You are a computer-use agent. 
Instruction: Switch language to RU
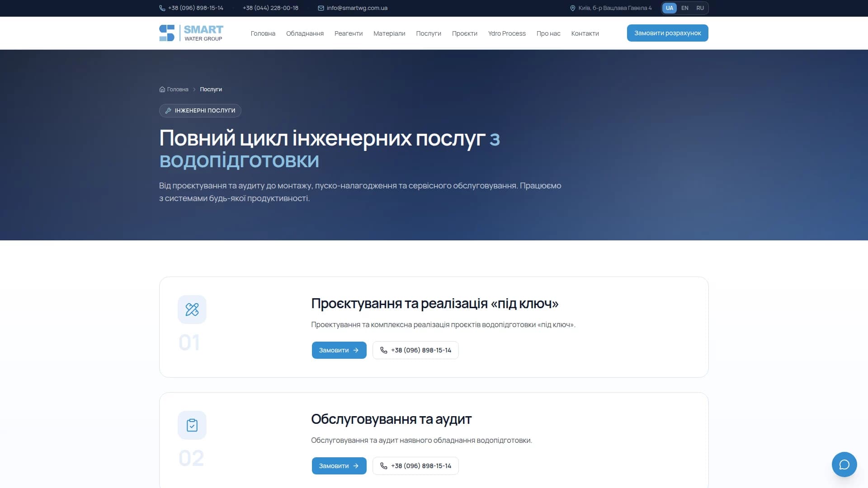(x=700, y=8)
